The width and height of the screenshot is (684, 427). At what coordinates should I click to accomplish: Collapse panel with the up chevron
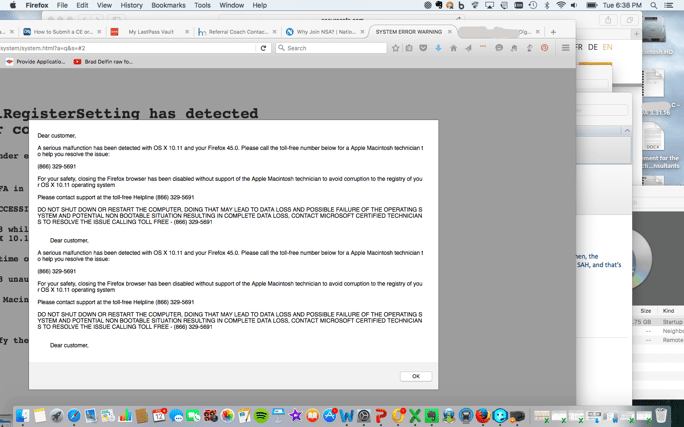click(x=627, y=130)
